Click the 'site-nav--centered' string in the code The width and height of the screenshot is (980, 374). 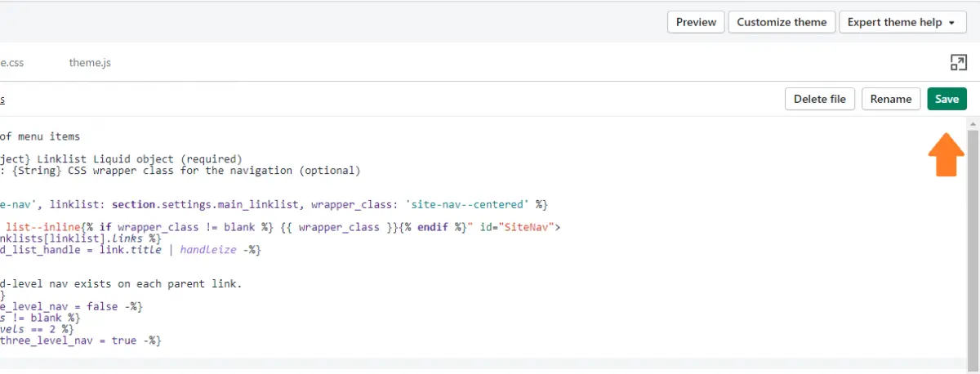[x=469, y=204]
